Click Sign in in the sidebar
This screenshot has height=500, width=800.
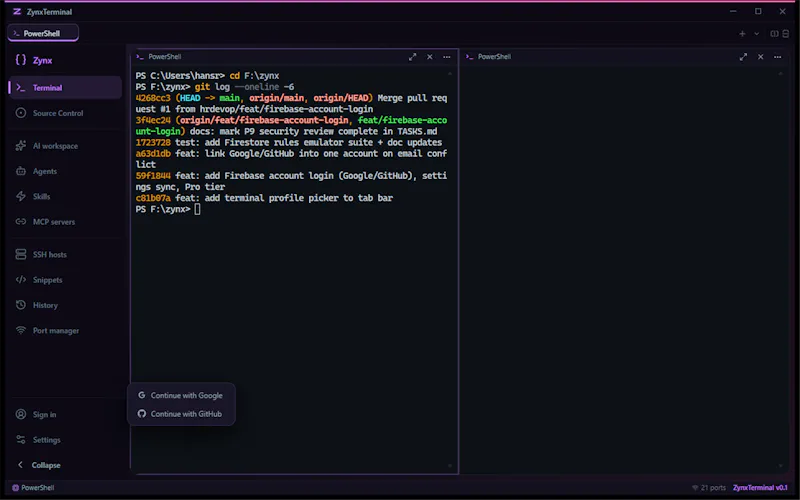tap(65, 414)
